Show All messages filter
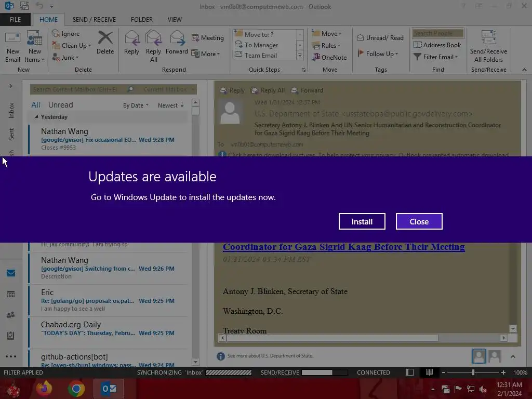This screenshot has width=532, height=399. 36,105
